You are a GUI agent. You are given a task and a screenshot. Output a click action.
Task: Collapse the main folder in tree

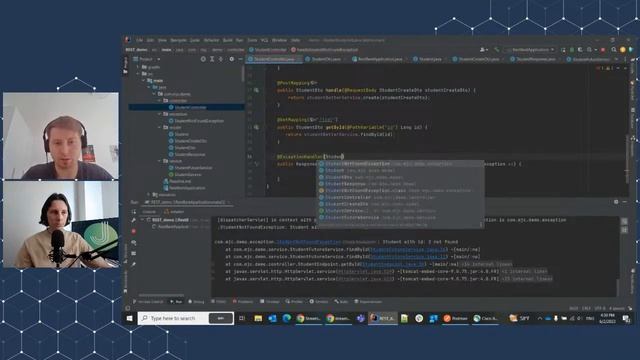click(x=143, y=80)
